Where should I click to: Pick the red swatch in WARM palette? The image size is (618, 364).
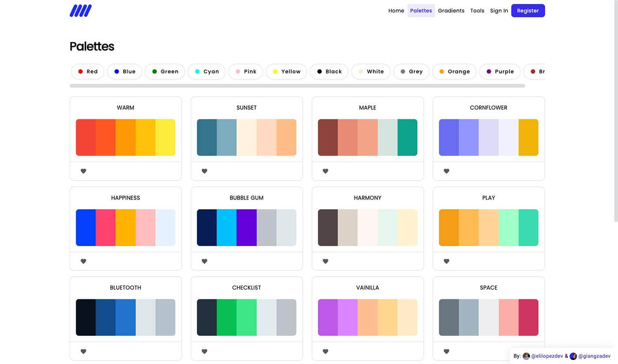click(x=86, y=137)
